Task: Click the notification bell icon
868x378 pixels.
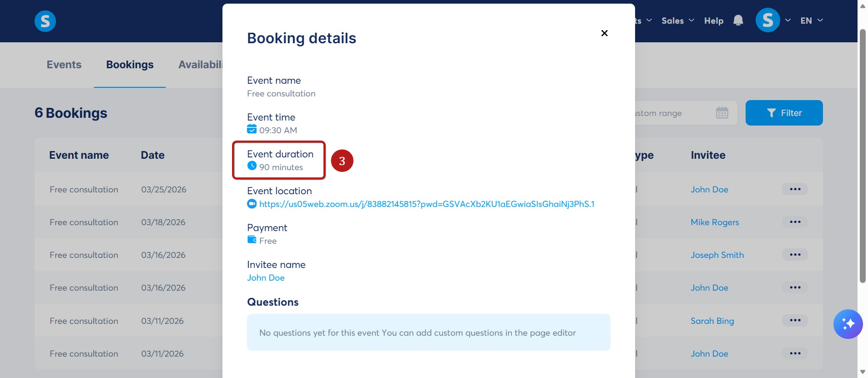Action: pyautogui.click(x=738, y=20)
